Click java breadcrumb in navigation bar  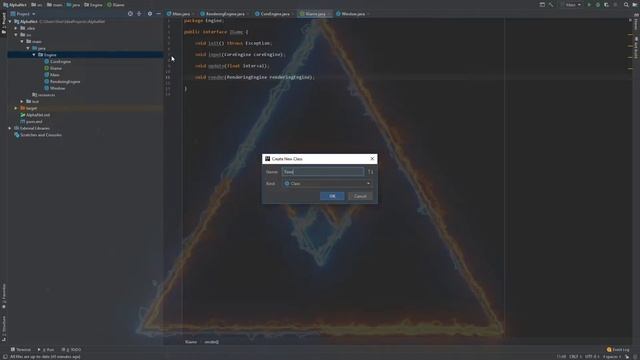(x=73, y=5)
